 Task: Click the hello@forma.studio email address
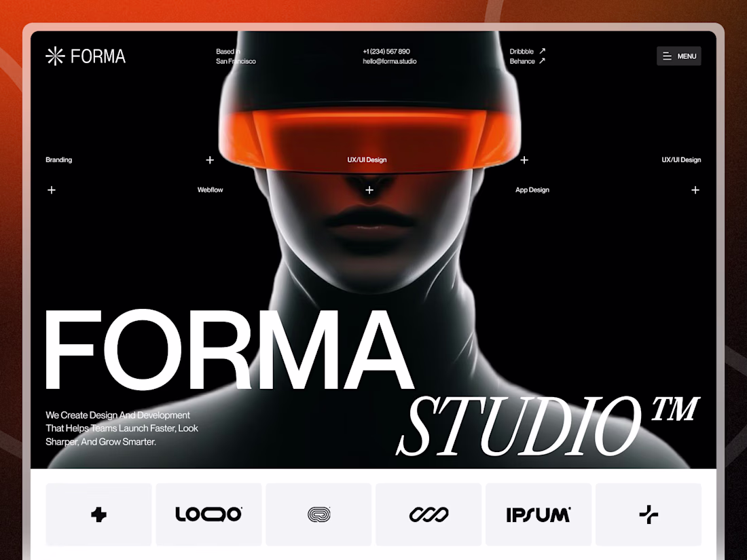(390, 61)
